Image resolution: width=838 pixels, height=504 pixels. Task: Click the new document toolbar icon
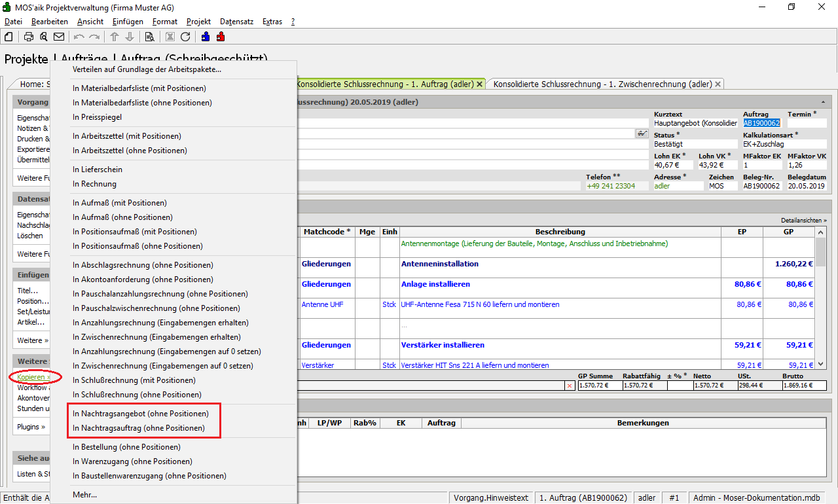[x=9, y=37]
